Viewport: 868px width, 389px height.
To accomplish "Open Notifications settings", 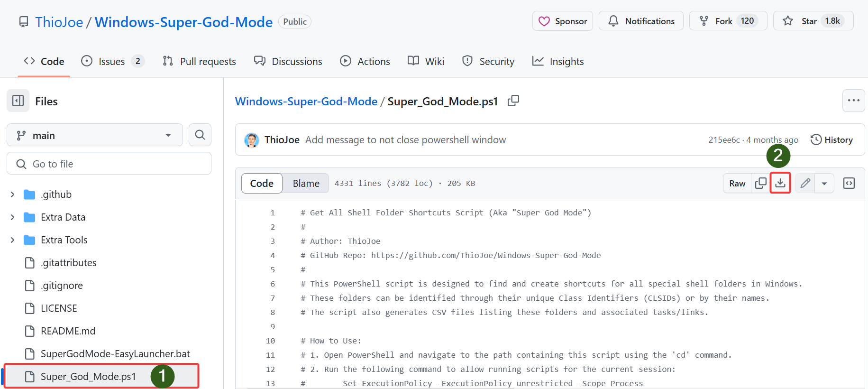I will click(x=641, y=21).
